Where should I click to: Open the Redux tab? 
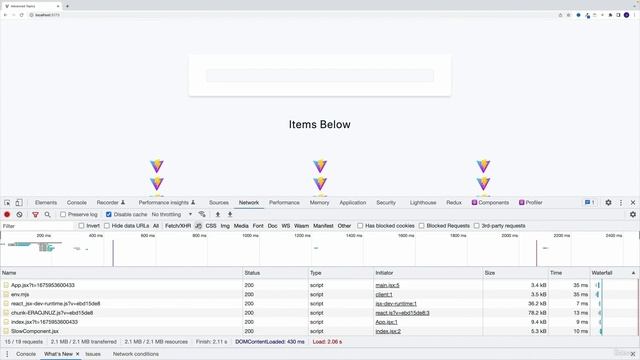pos(454,202)
